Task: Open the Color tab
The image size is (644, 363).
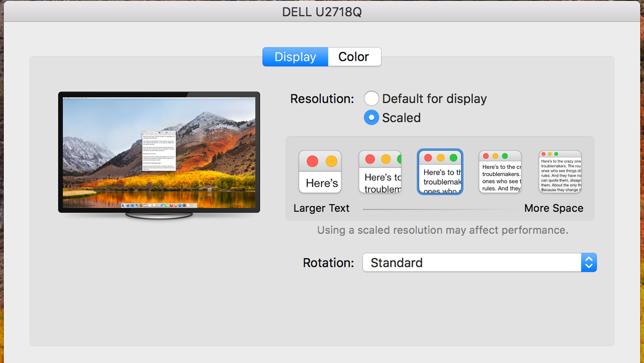Action: point(354,57)
